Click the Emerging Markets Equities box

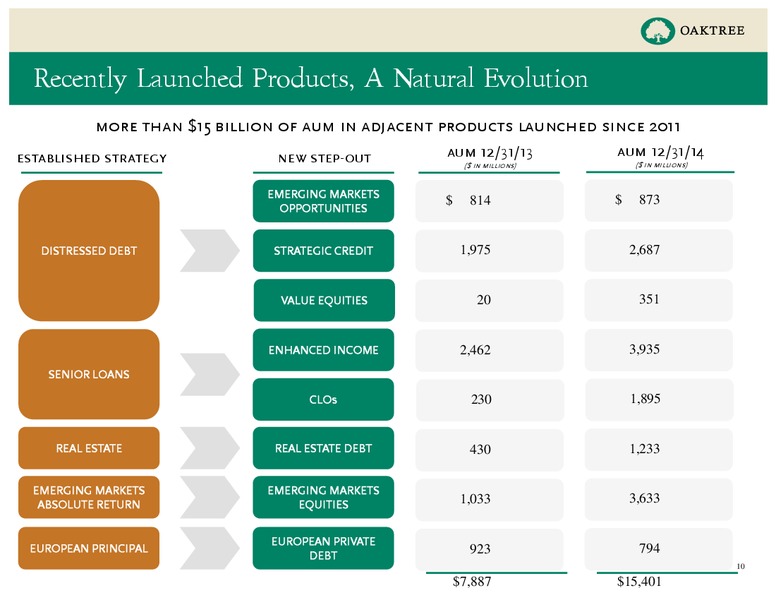click(324, 497)
